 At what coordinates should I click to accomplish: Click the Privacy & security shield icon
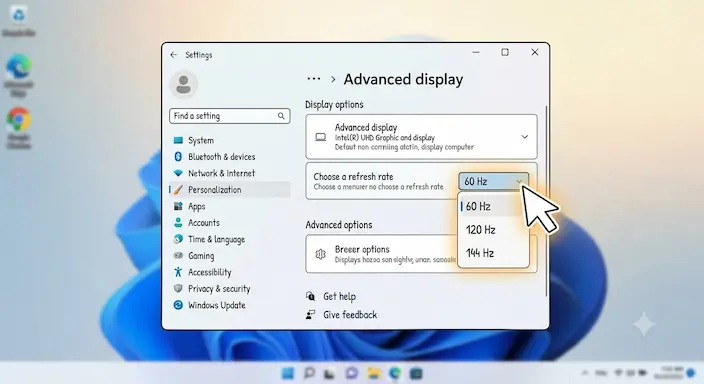[x=178, y=288]
